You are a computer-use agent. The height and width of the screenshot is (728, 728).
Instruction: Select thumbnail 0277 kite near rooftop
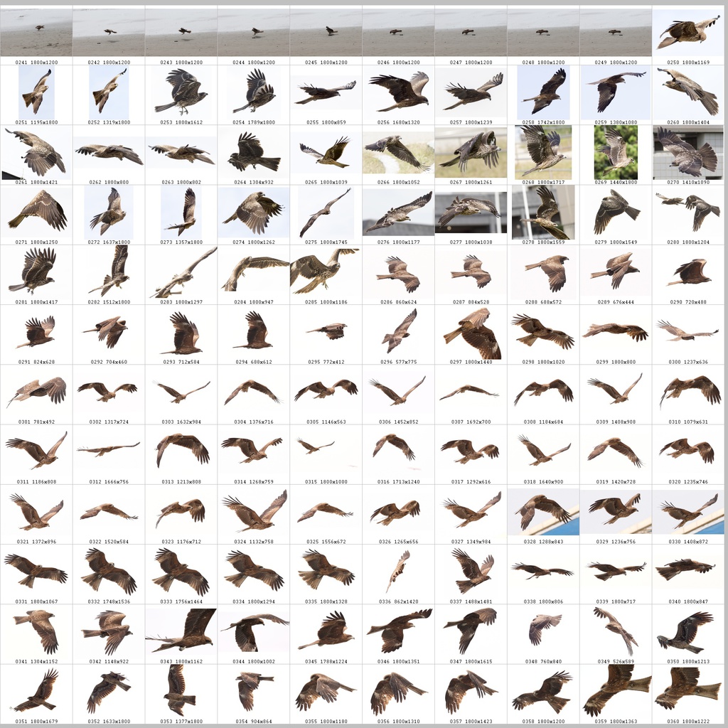coord(471,212)
